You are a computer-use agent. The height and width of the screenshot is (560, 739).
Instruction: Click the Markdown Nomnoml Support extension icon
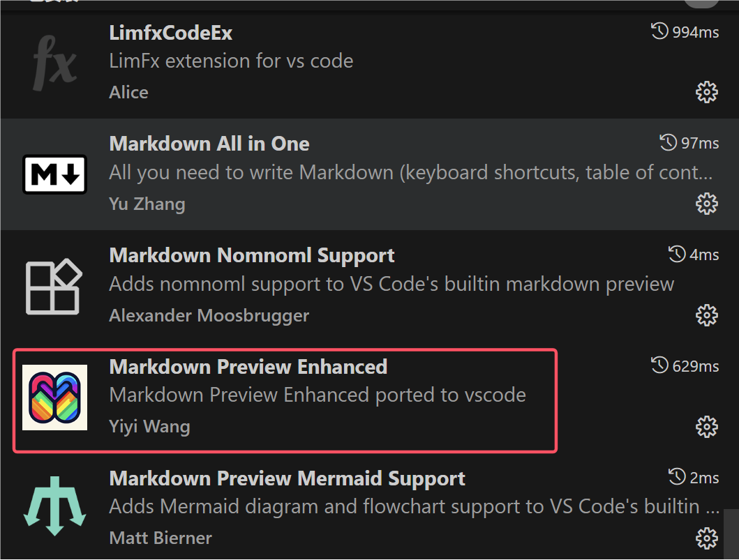tap(54, 286)
